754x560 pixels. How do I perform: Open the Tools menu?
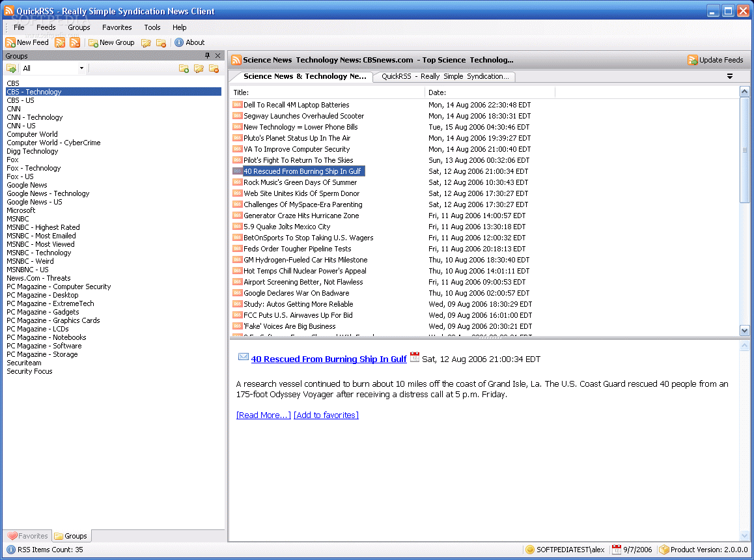[152, 27]
